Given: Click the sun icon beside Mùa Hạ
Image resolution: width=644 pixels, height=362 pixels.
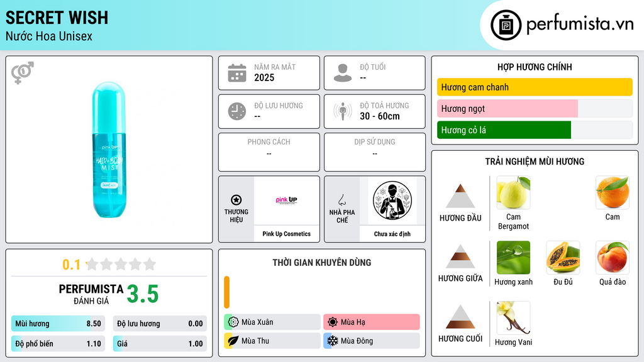Looking at the screenshot, I should 333,322.
